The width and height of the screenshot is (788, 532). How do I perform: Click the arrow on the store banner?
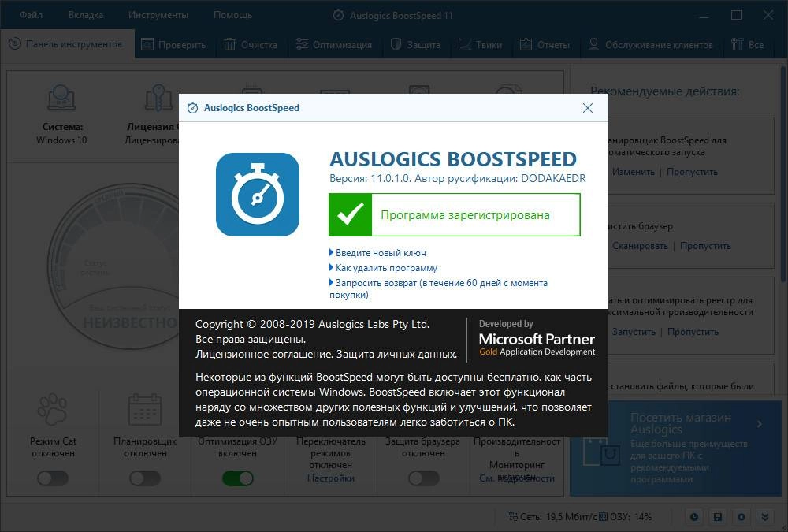click(760, 424)
